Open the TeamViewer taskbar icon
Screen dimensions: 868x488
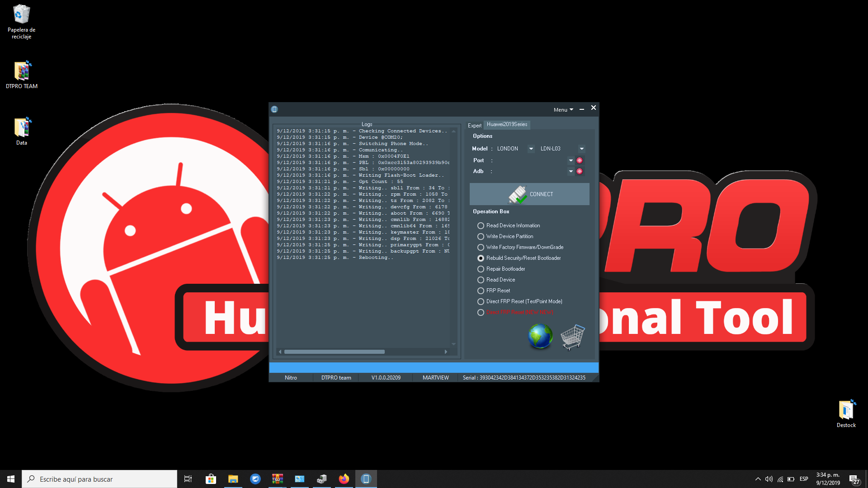point(255,479)
